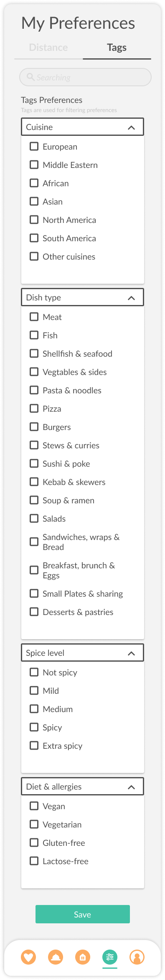Switch to the Distance tab
Viewport: 165px width, 980px height.
tap(48, 47)
